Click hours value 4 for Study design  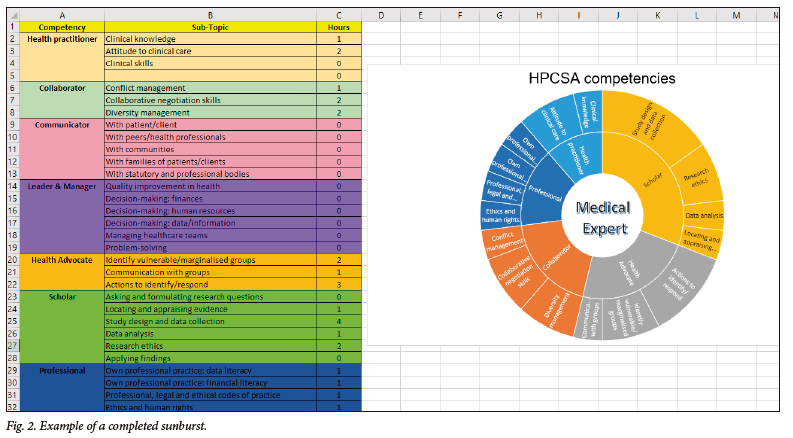[339, 321]
